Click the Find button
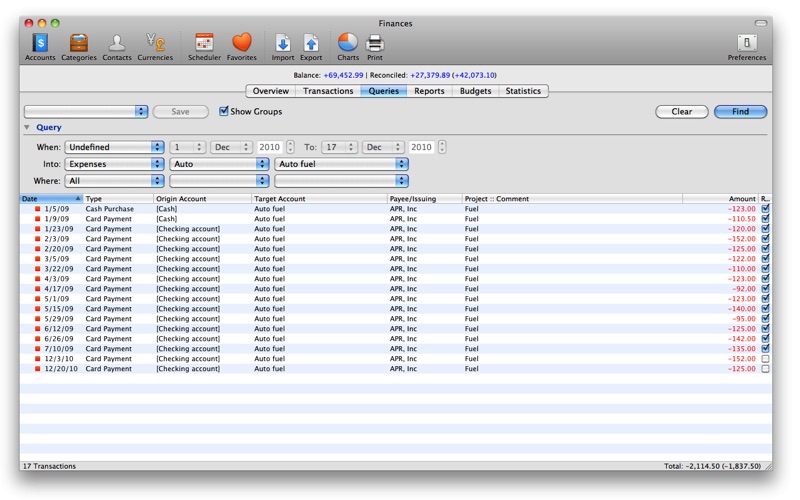 (x=740, y=111)
